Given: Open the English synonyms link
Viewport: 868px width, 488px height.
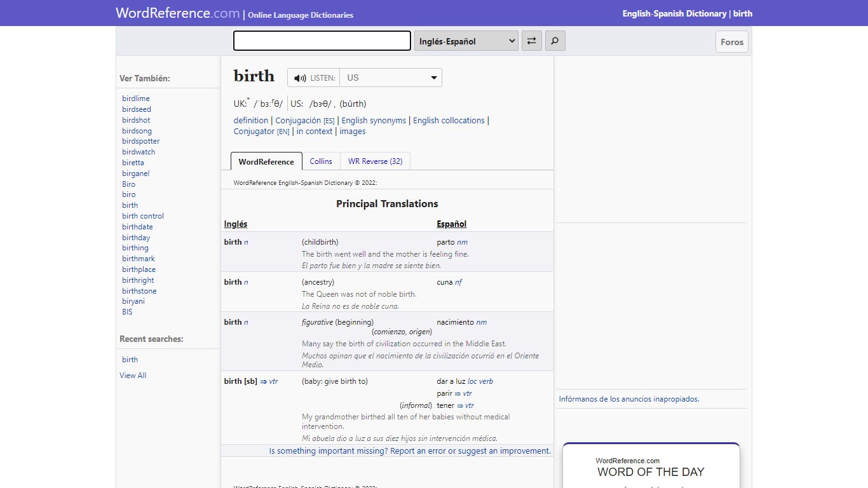Looking at the screenshot, I should [374, 121].
